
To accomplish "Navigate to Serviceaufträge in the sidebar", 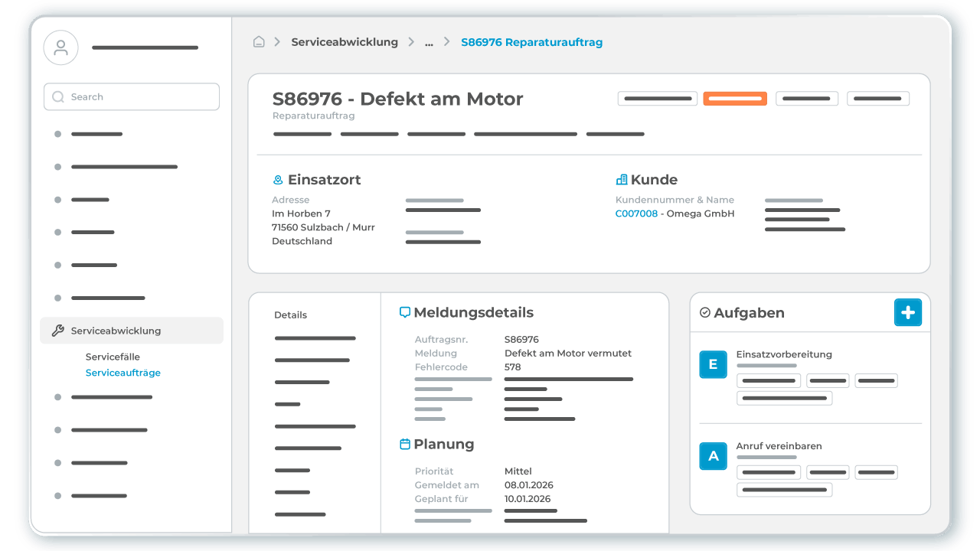I will pyautogui.click(x=122, y=373).
